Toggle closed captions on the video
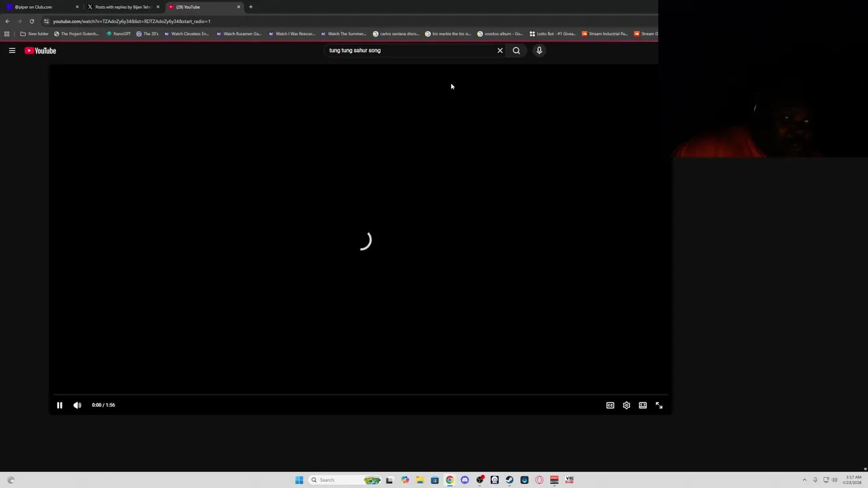Screen dimensions: 868x488 coord(610,405)
